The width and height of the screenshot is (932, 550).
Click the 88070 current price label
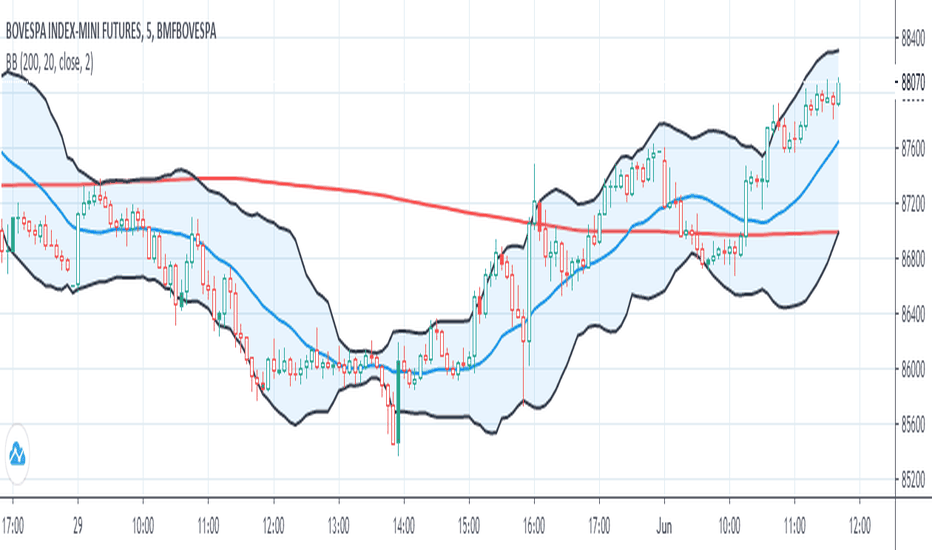[x=913, y=81]
